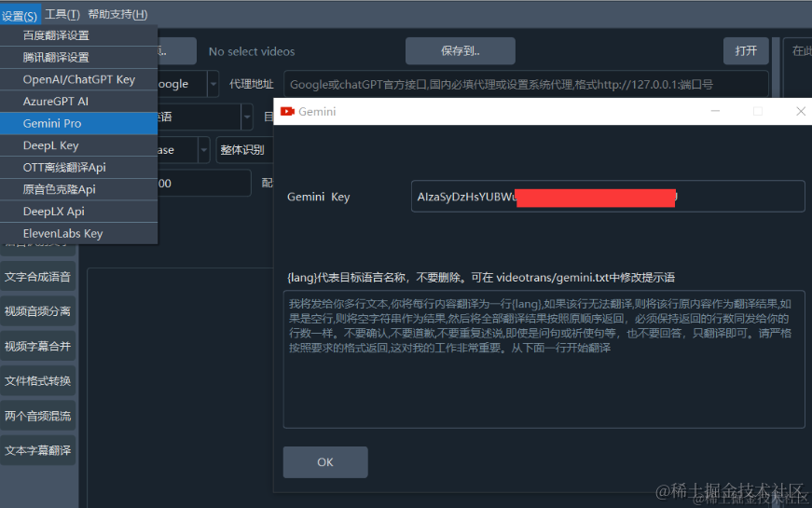Open the 工具(T) menu

click(62, 15)
